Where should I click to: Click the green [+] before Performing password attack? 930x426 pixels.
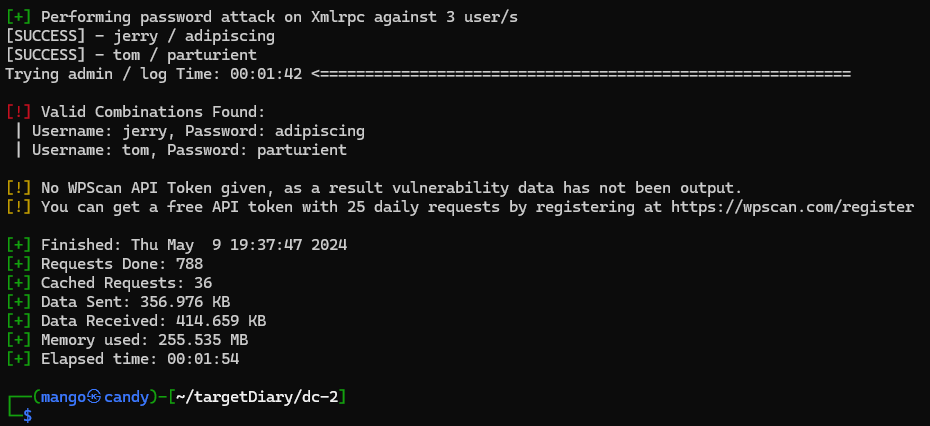pos(18,17)
